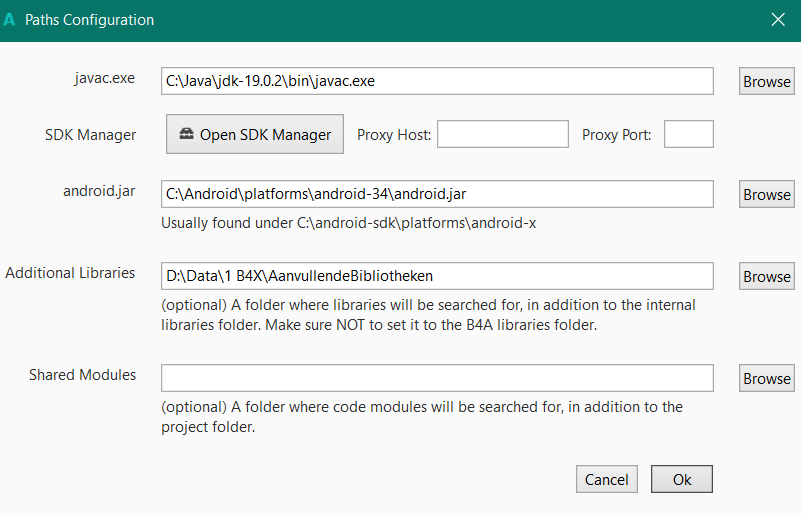
Task: Browse for the android.jar file
Action: [766, 195]
